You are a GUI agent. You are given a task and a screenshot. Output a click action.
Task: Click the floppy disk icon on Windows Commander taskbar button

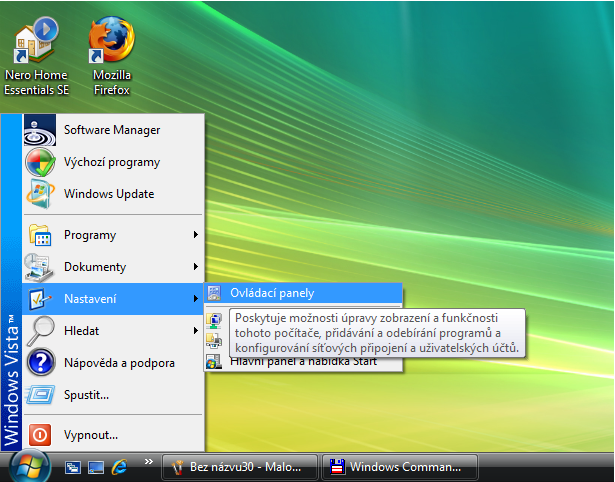click(337, 467)
